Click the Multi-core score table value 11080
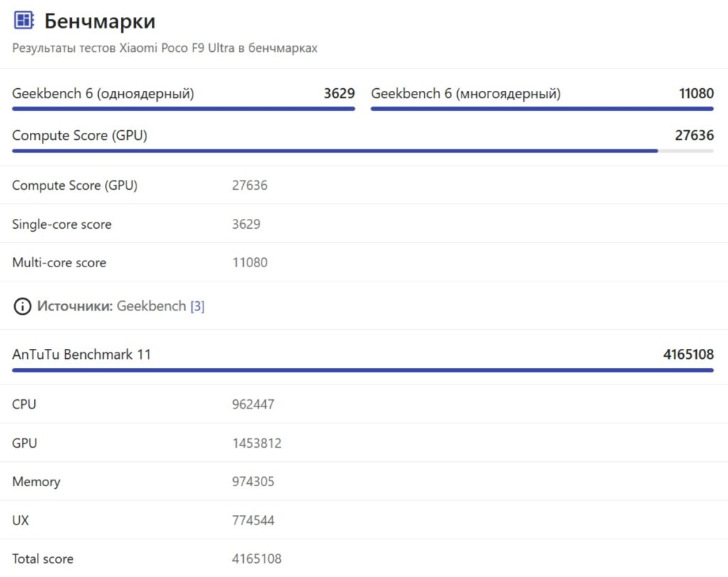 [x=250, y=263]
